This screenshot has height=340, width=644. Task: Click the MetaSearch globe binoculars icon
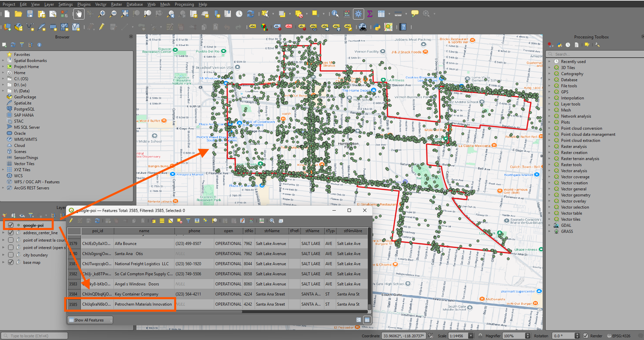362,27
